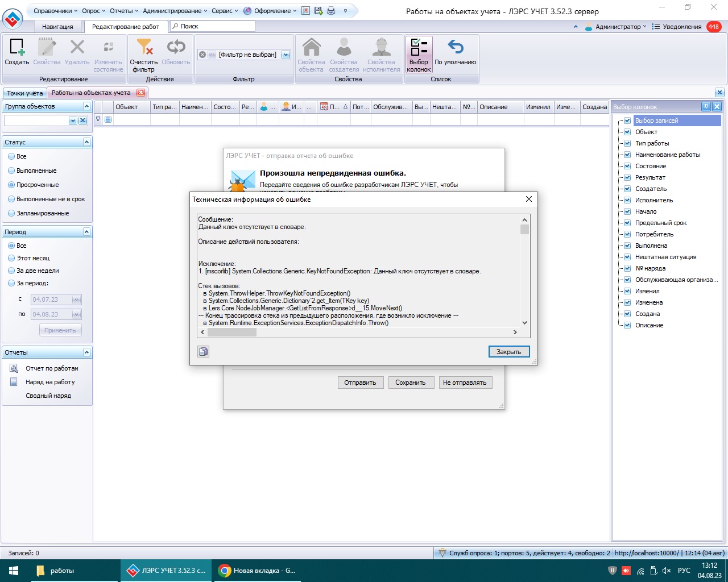Select the Просроченные status radio button
Image resolution: width=728 pixels, height=582 pixels.
coord(11,185)
